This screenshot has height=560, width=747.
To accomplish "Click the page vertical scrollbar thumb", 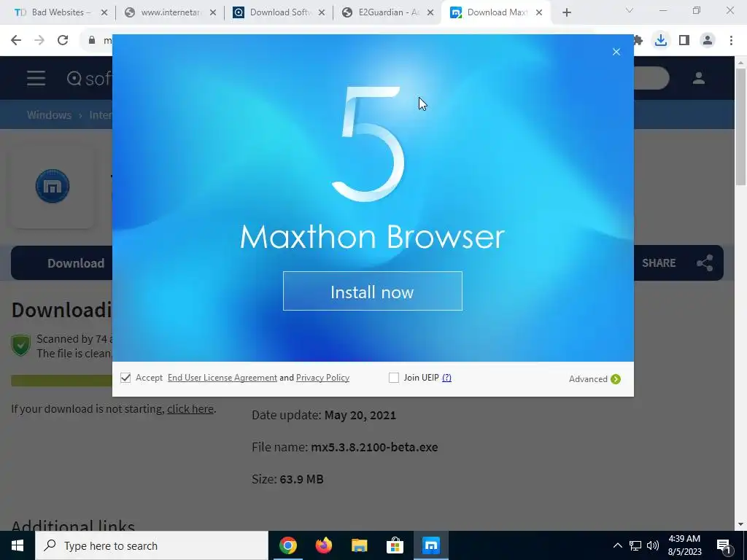I will click(741, 127).
